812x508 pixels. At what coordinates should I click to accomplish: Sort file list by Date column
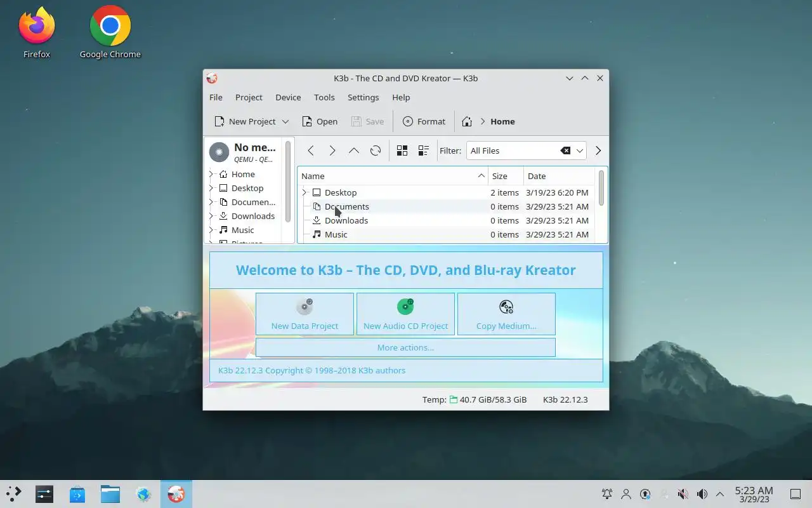pyautogui.click(x=560, y=176)
